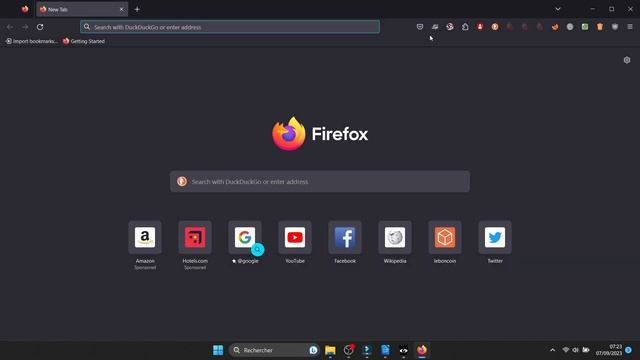Click the volume speaker tray icon
Viewport: 640px width, 360px height.
pos(576,350)
